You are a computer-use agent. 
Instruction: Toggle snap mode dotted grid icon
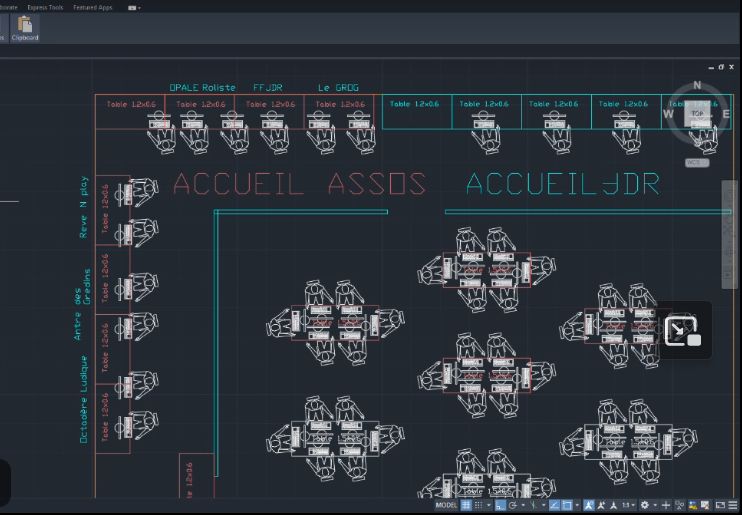(x=479, y=506)
